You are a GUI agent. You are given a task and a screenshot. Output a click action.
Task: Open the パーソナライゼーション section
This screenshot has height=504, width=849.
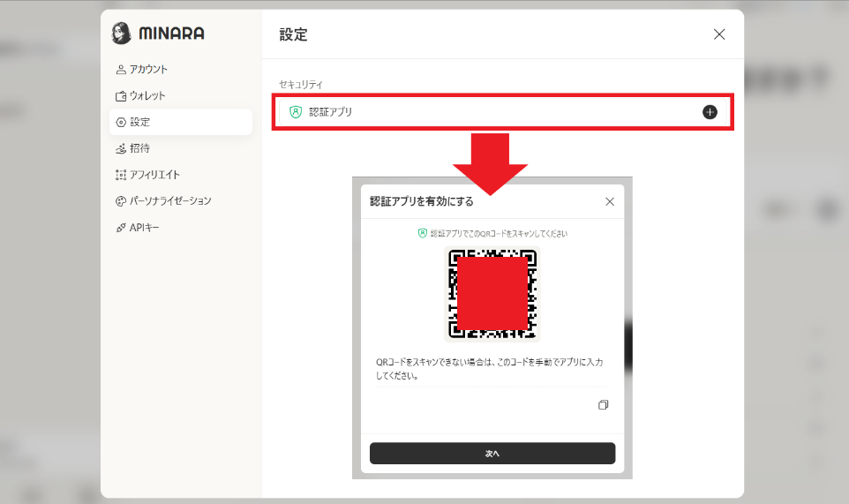coord(163,201)
